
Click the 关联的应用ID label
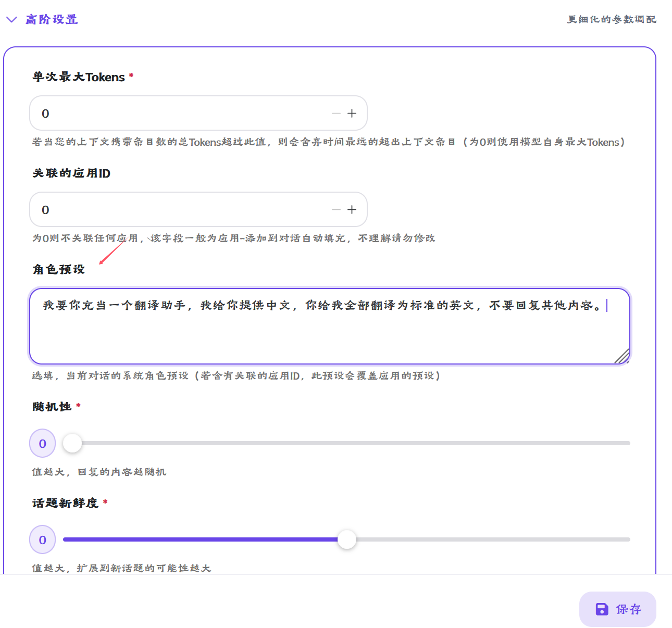[71, 173]
